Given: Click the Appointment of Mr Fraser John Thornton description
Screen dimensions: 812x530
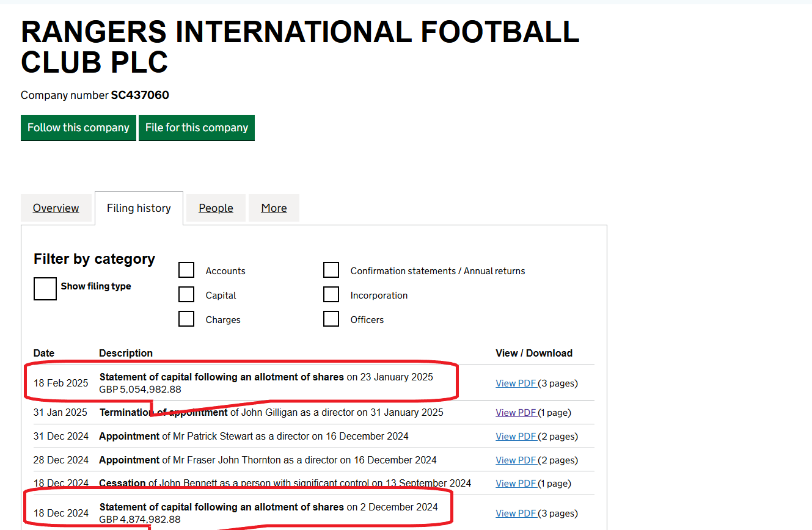Looking at the screenshot, I should (x=268, y=460).
